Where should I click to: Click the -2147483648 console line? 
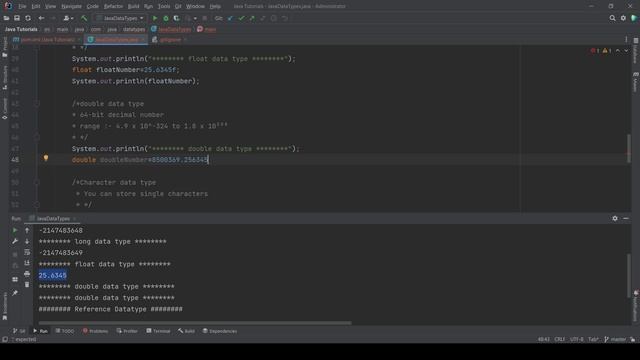pyautogui.click(x=61, y=230)
